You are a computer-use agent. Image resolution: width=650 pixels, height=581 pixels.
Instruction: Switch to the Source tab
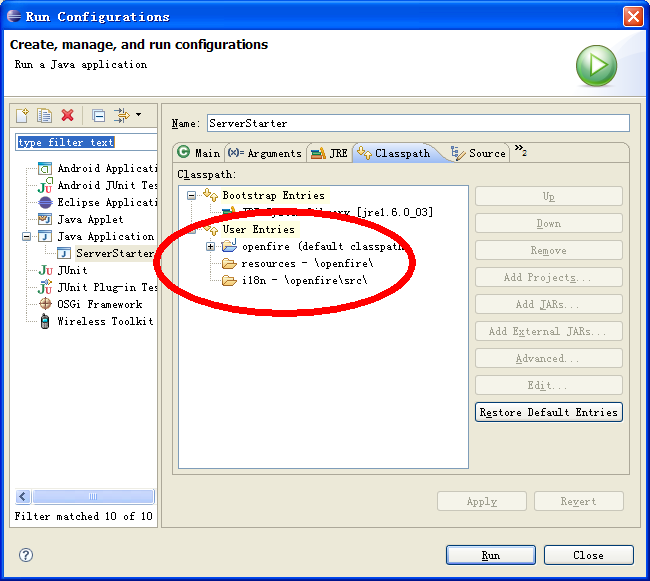(479, 153)
